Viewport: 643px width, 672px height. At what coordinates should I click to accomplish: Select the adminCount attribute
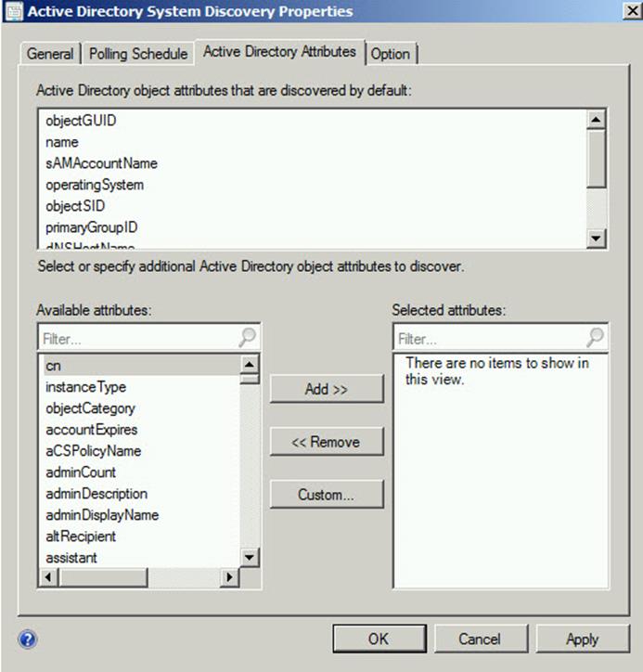pyautogui.click(x=81, y=472)
